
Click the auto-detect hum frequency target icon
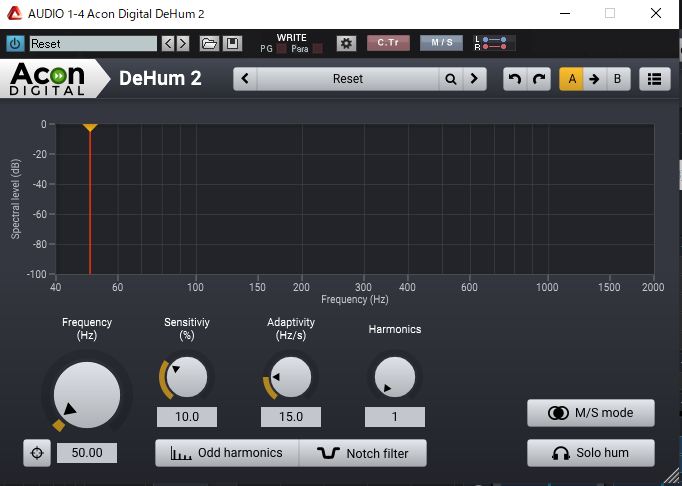37,453
